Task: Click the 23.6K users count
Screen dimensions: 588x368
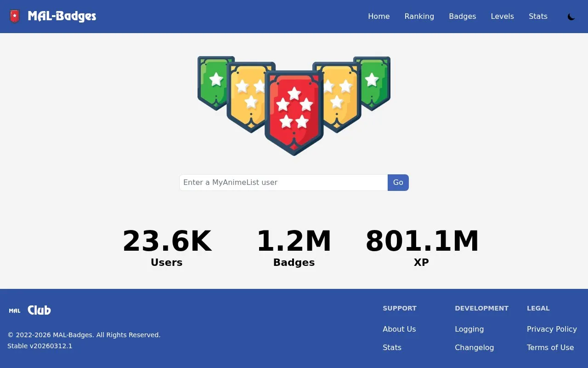Action: point(167,241)
